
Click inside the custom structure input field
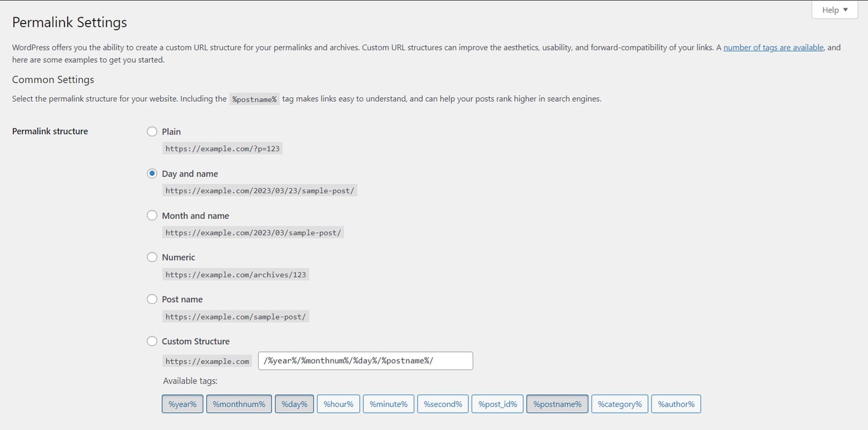click(x=365, y=361)
